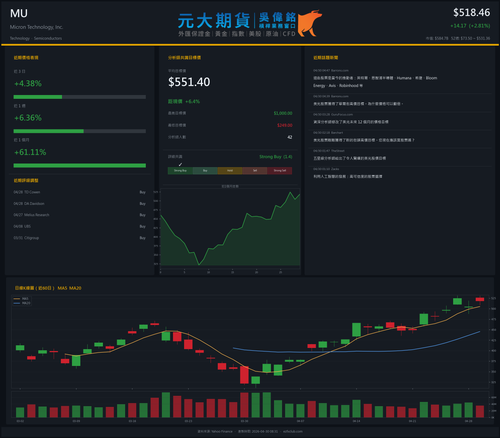Open the second Barrons.com news headline
500x438 pixels.
358,104
